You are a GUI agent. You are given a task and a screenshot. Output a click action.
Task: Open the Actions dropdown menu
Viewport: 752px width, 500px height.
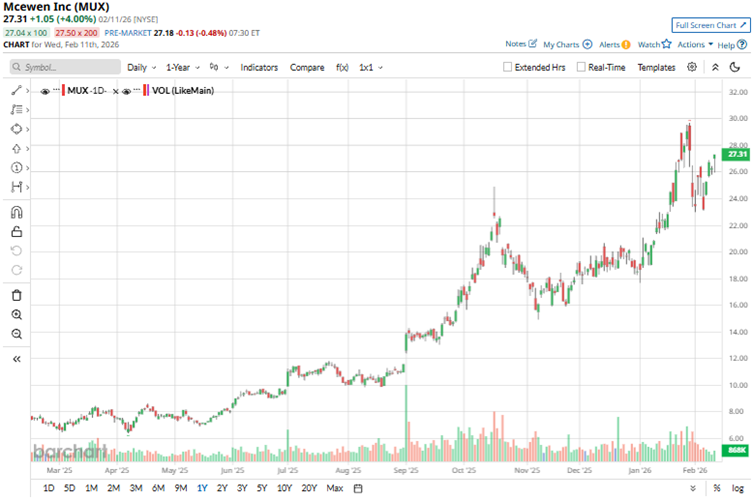(x=695, y=45)
